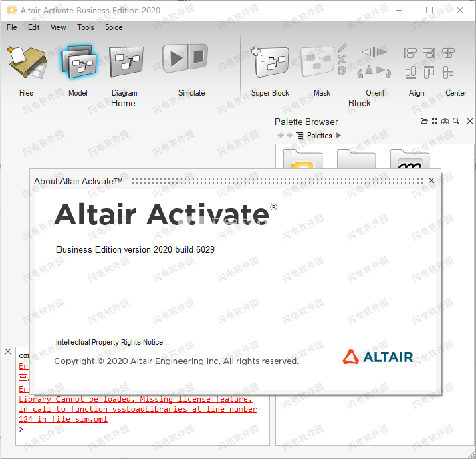
Task: Open the Edit menu
Action: (33, 27)
